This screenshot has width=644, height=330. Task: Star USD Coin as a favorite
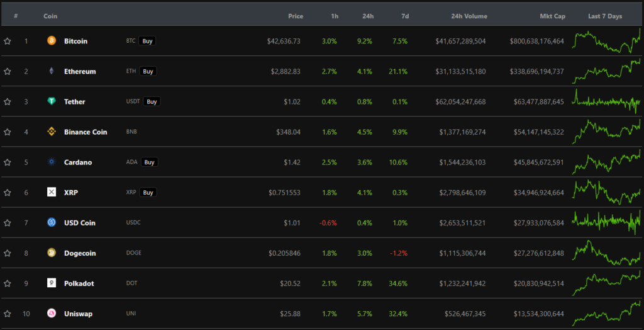(8, 223)
